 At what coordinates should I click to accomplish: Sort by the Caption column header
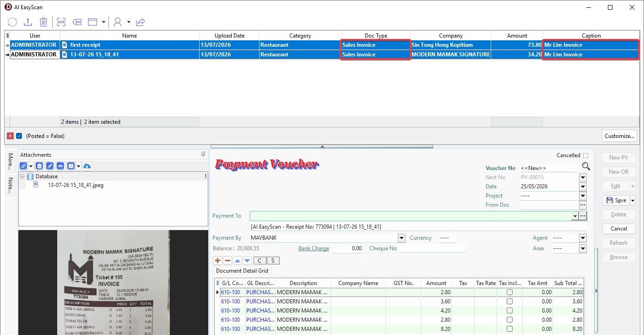(591, 35)
